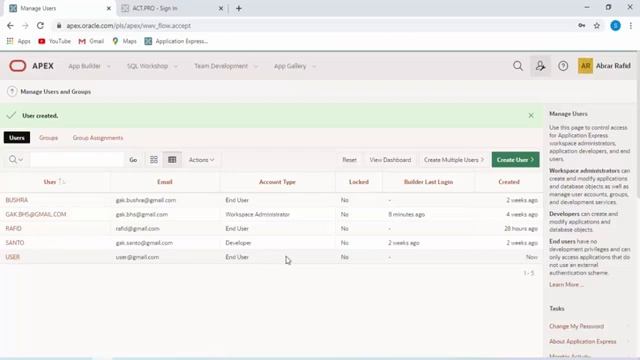The width and height of the screenshot is (640, 360).
Task: Open the Actions dropdown
Action: (x=201, y=160)
